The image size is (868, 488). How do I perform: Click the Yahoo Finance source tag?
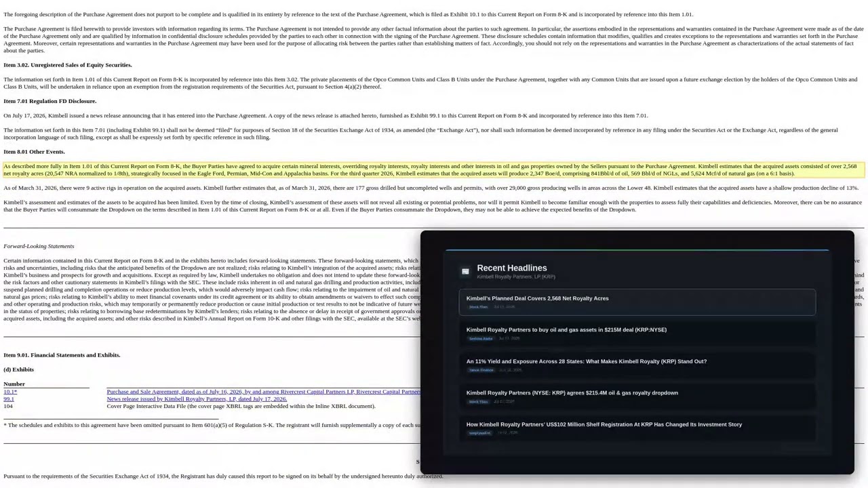[481, 370]
